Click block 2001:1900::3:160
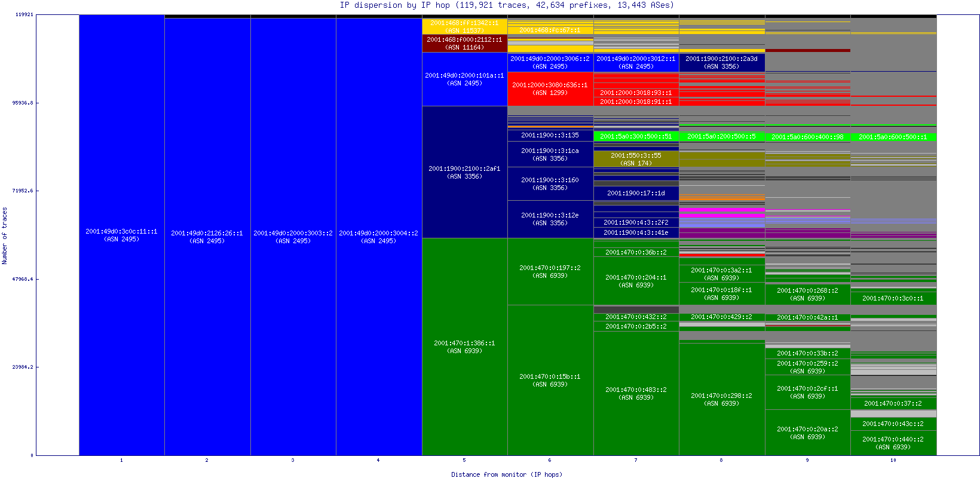This screenshot has height=478, width=980. [550, 183]
